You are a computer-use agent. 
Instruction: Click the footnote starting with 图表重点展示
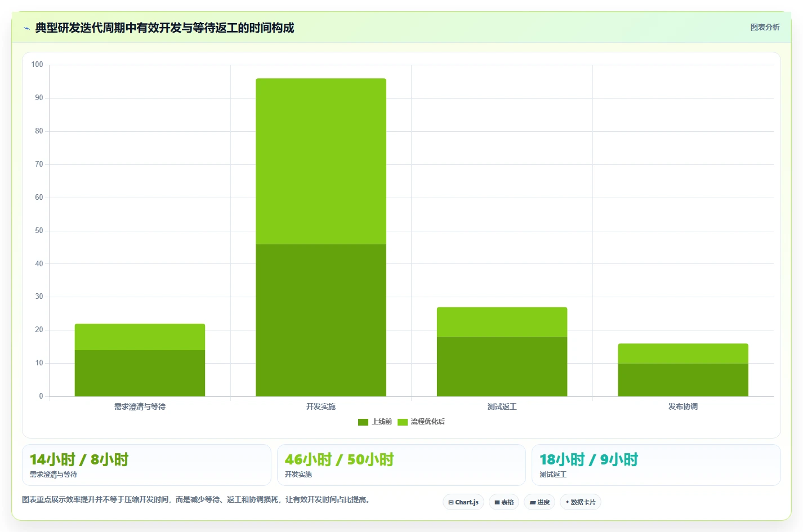coord(197,499)
